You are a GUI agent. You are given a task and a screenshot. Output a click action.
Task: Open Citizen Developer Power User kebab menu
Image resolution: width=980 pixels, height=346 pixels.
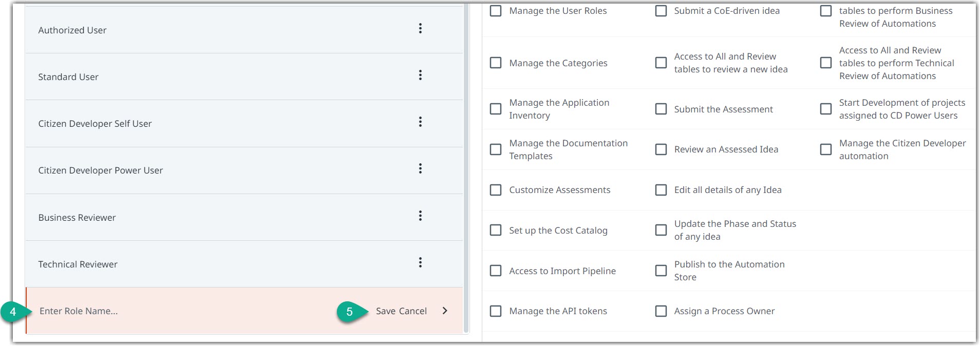coord(420,169)
